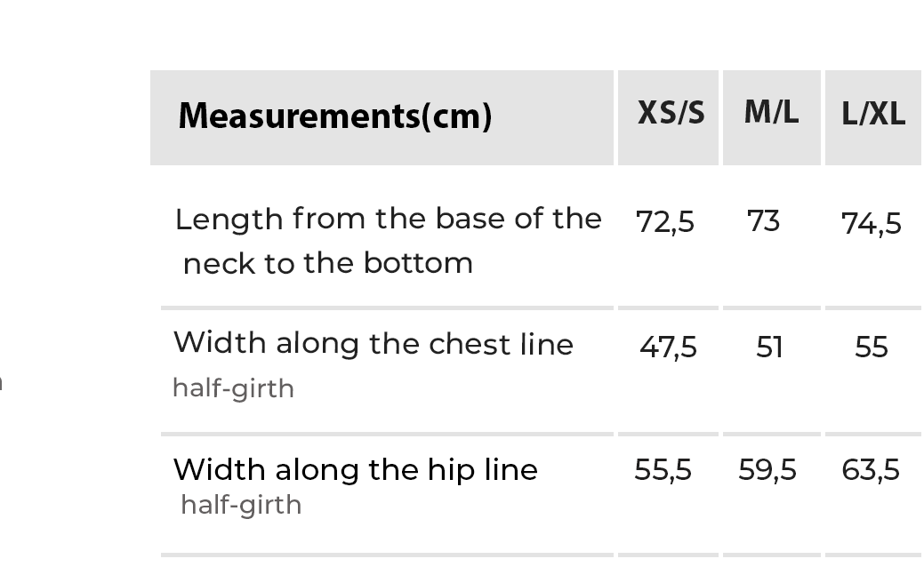Select the M/L size column header
Image resolution: width=924 pixels, height=567 pixels.
(x=771, y=113)
